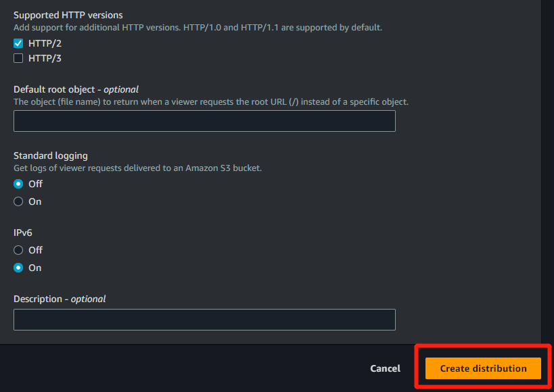The image size is (554, 392).
Task: Click the 'On' label under Standard logging
Action: [34, 201]
